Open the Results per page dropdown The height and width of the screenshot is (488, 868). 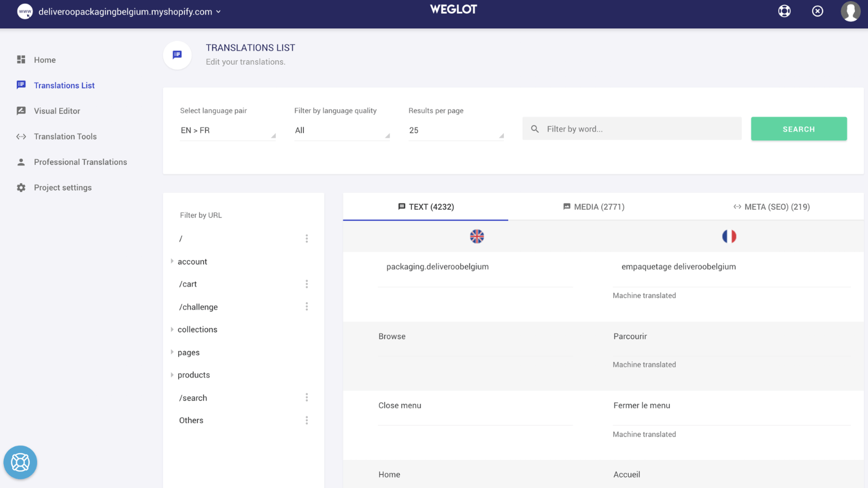point(456,131)
